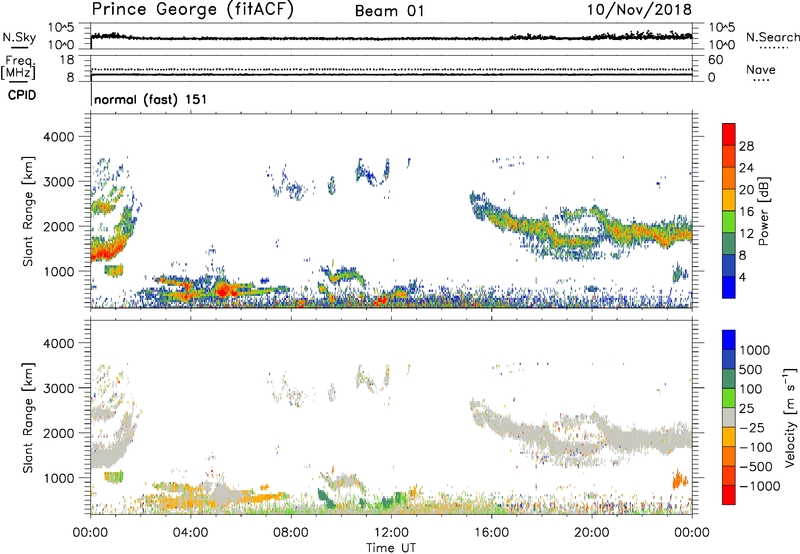Click the "18" frequency axis tick label
The image size is (800, 554).
(x=67, y=60)
